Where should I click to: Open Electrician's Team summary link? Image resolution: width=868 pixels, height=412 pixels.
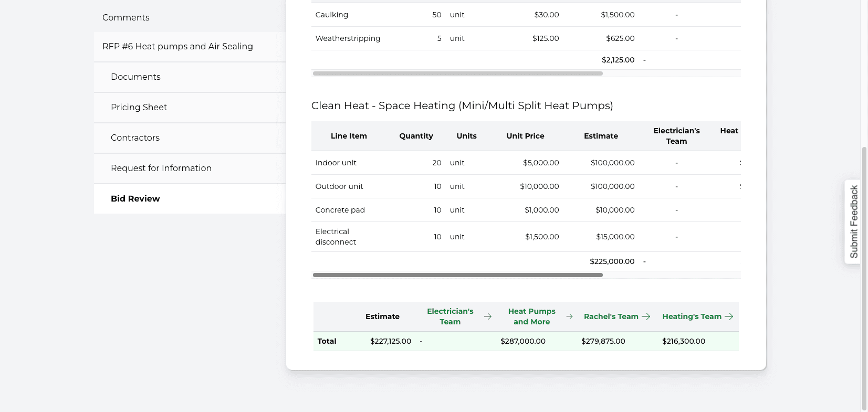tap(450, 316)
